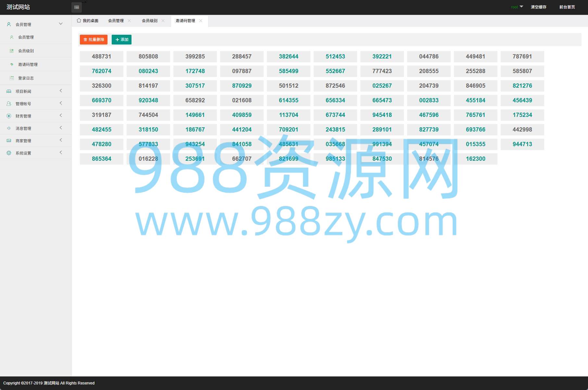Screen dimensions: 588x390
Task: Click the 批量删除 button
Action: (x=94, y=40)
